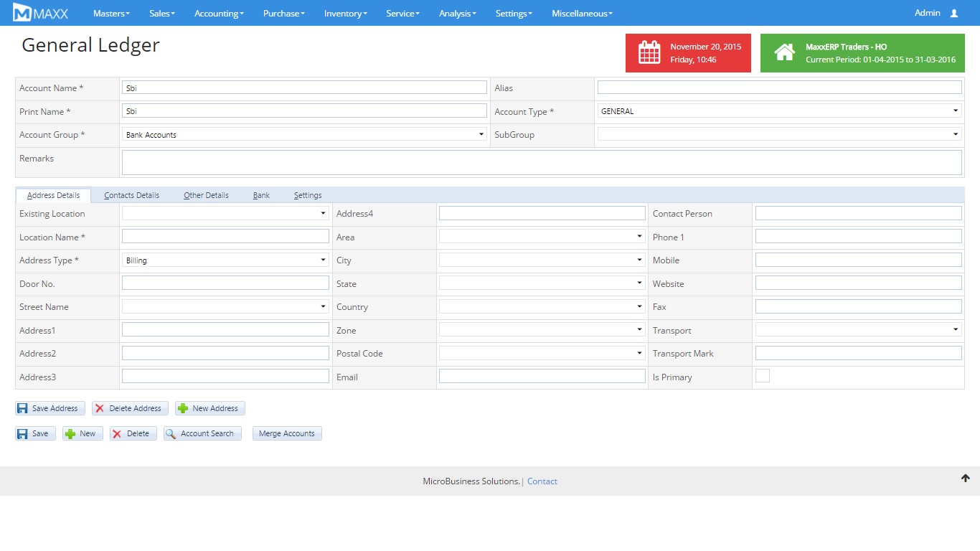This screenshot has width=980, height=551.
Task: Switch to the Bank tab
Action: click(x=261, y=195)
